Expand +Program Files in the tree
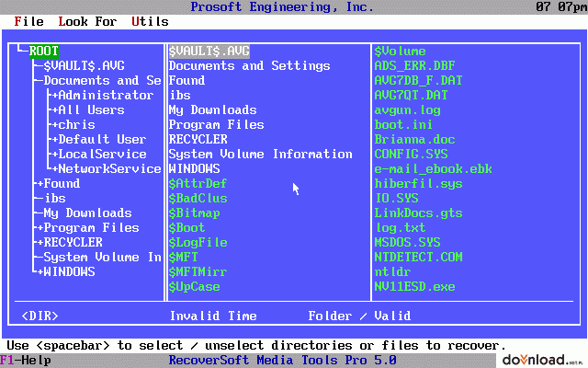This screenshot has height=368, width=588. [88, 227]
